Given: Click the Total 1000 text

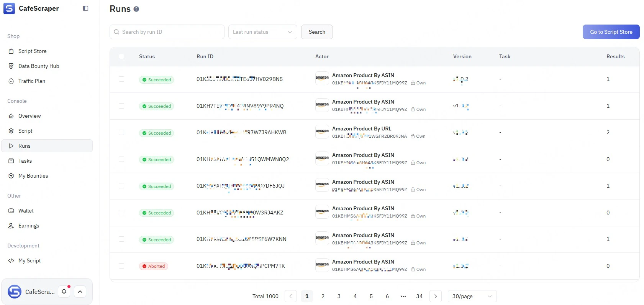Looking at the screenshot, I should coord(265,296).
